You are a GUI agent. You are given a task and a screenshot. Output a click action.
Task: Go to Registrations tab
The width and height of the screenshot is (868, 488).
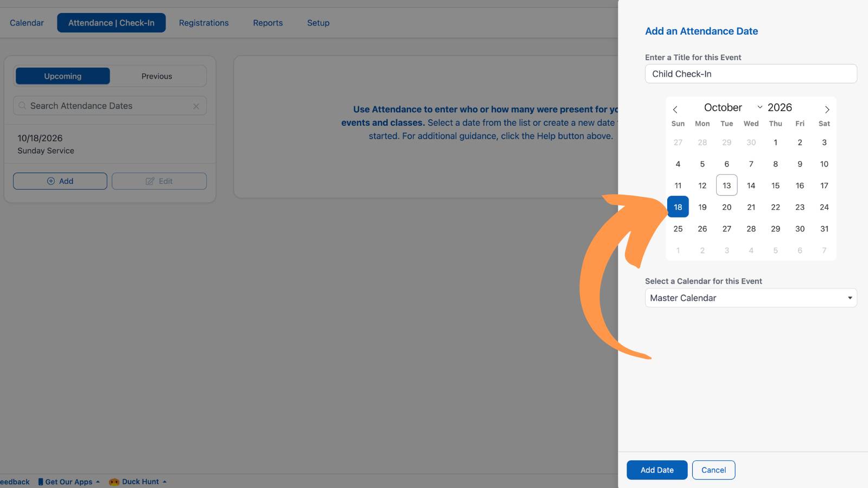point(204,23)
